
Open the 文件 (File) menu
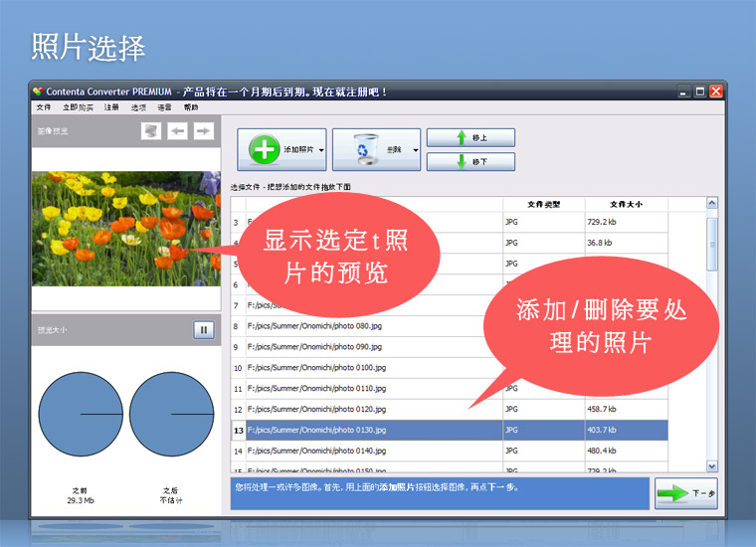[44, 107]
